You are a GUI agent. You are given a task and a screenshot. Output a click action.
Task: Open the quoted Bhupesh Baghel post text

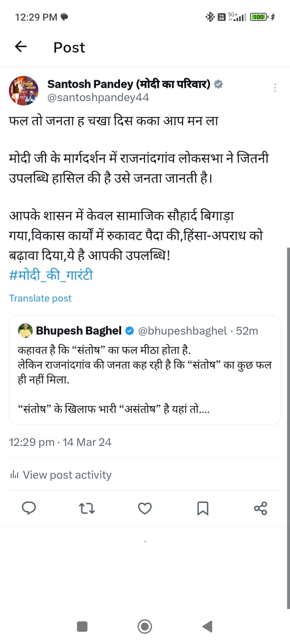(x=144, y=378)
